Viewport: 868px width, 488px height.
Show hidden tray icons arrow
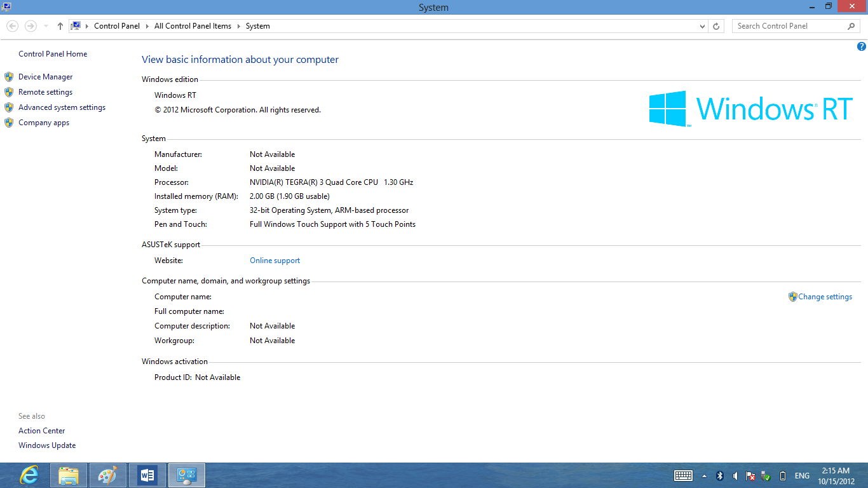click(x=704, y=476)
